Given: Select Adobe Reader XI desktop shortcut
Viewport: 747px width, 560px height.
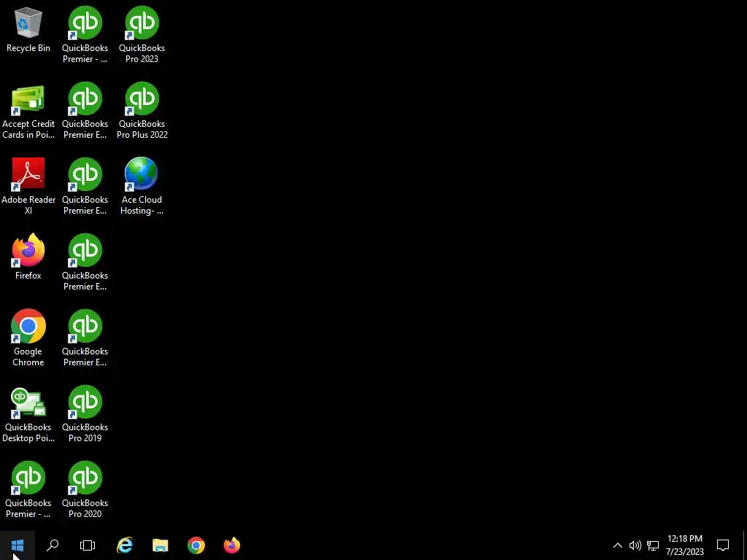Looking at the screenshot, I should coord(28,186).
